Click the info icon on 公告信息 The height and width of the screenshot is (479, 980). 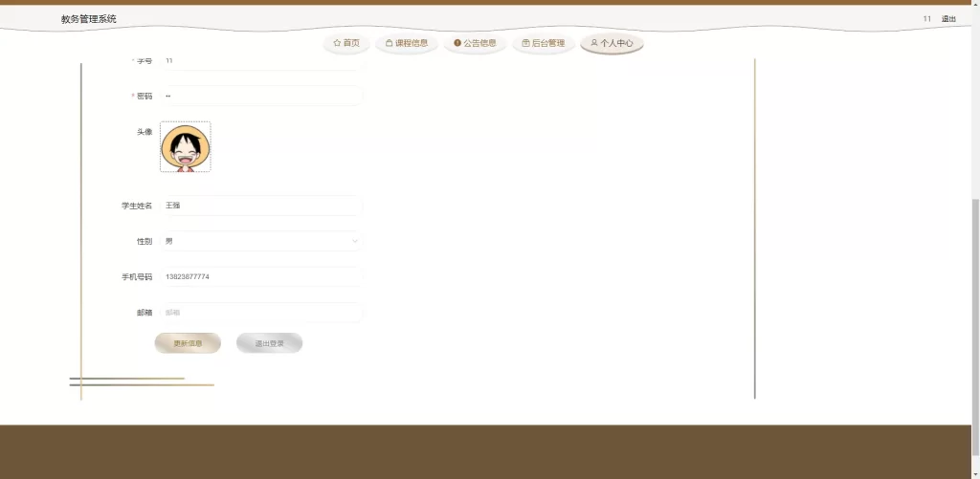click(x=457, y=43)
